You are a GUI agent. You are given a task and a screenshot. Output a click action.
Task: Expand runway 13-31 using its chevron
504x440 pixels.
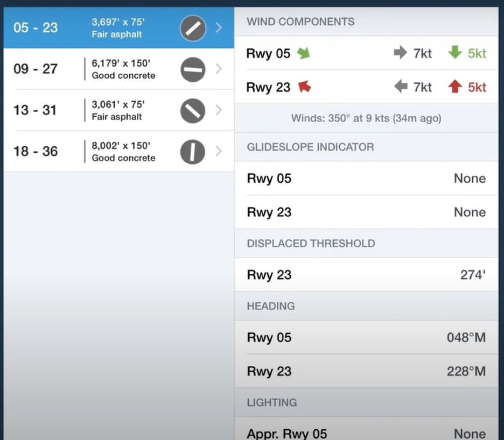(x=219, y=110)
